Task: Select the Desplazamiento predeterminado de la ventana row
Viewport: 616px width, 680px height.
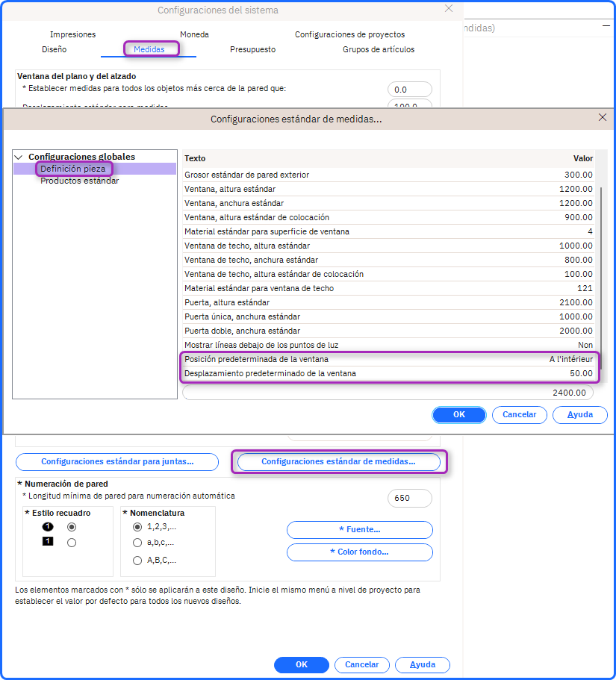Action: (388, 373)
